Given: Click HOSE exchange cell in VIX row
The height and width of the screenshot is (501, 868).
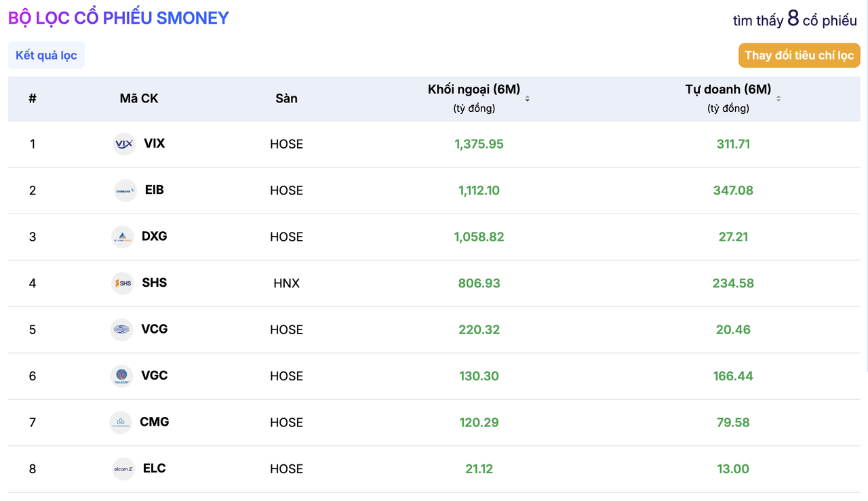Looking at the screenshot, I should pyautogui.click(x=286, y=144).
